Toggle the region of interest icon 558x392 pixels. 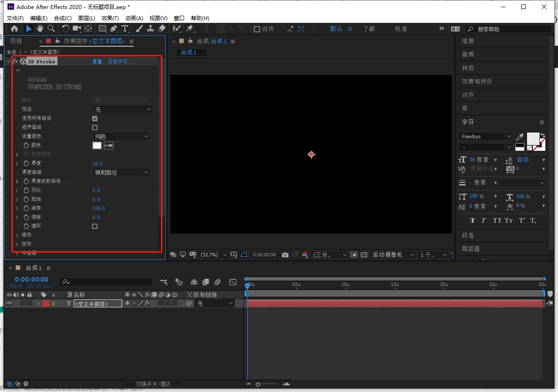[x=354, y=255]
